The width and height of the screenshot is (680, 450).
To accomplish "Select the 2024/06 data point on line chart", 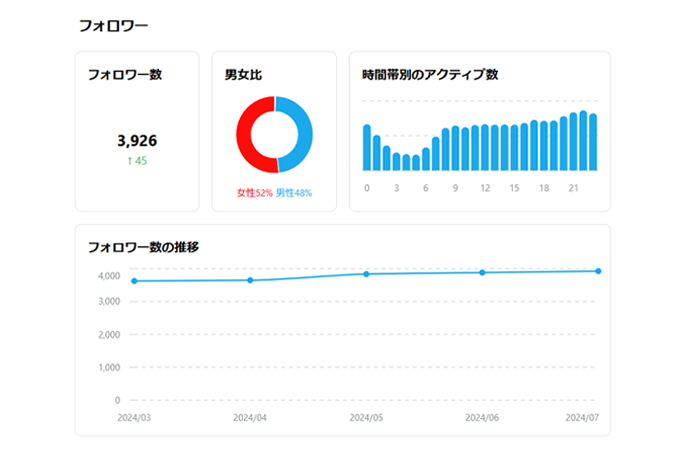I will [x=482, y=272].
